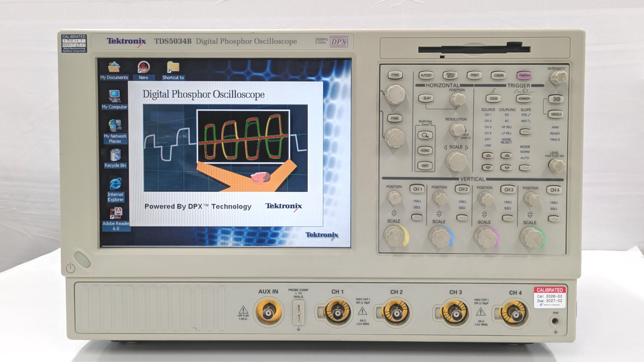Click the CH 2 vertical POSITION knob

tap(440, 198)
